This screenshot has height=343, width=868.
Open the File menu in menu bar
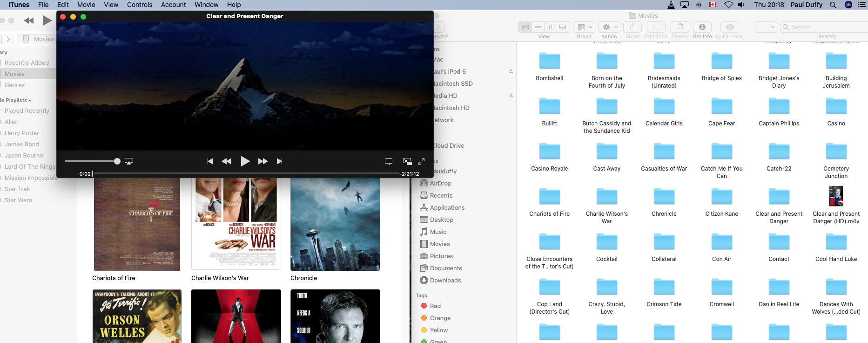coord(43,5)
